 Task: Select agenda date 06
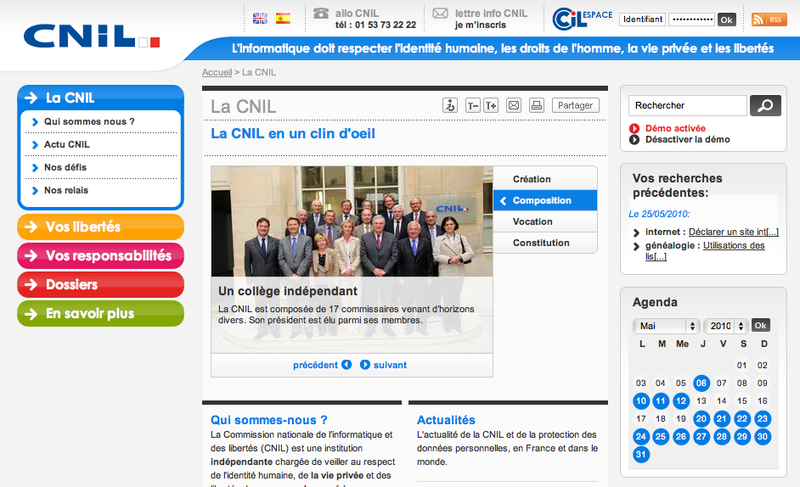(702, 383)
